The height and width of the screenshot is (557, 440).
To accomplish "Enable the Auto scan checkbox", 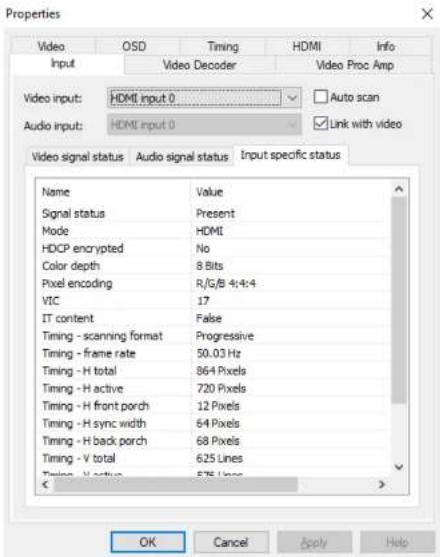I will (320, 97).
